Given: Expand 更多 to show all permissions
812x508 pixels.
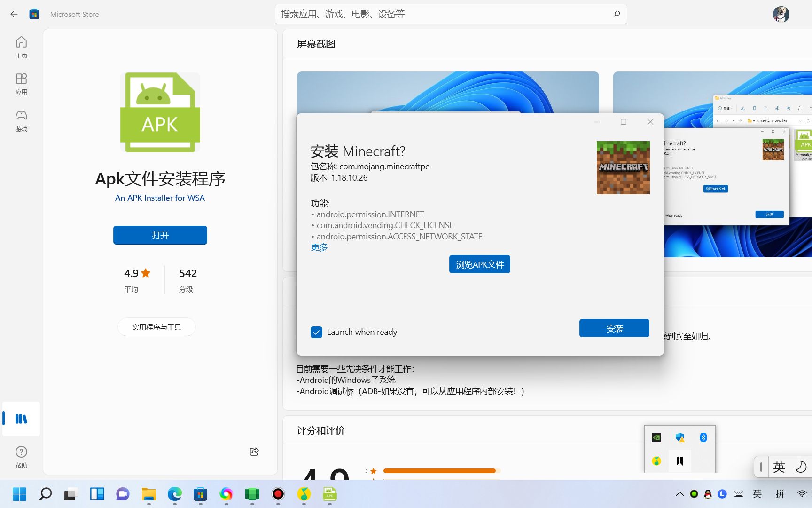Looking at the screenshot, I should click(x=319, y=247).
